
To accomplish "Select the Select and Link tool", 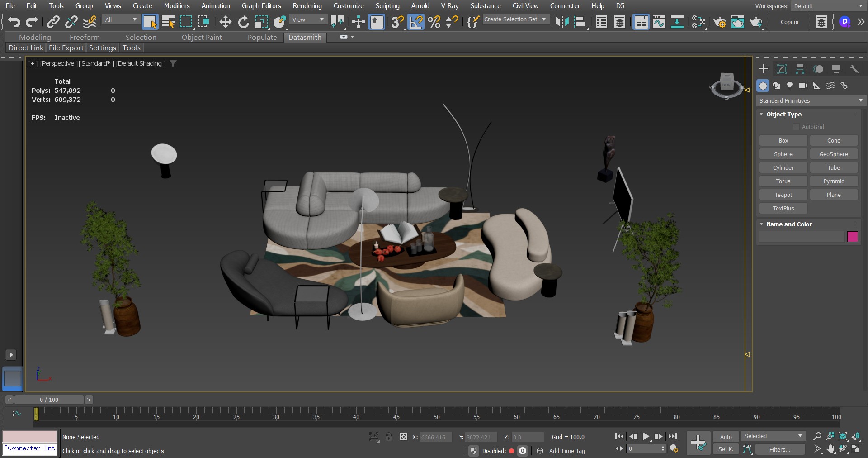I will coord(53,22).
